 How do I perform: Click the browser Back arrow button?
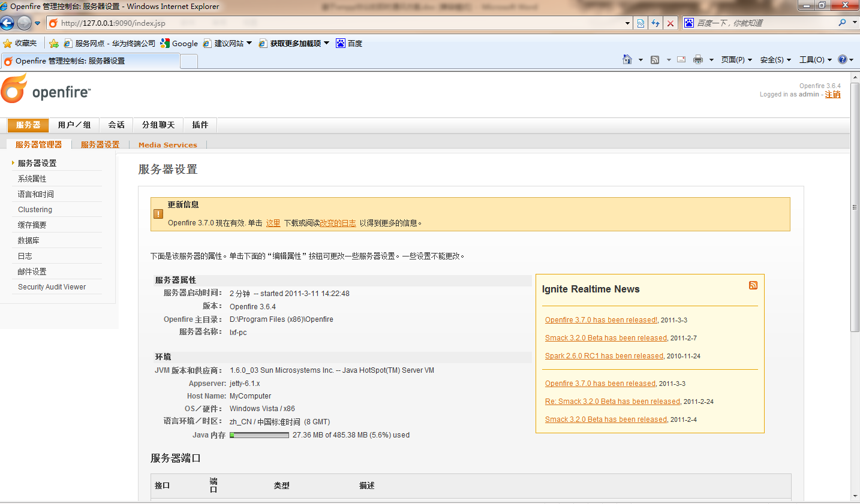click(7, 23)
